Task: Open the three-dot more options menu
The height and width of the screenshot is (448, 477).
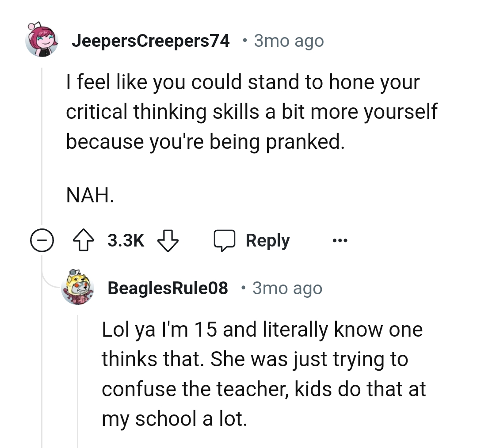Action: 340,241
